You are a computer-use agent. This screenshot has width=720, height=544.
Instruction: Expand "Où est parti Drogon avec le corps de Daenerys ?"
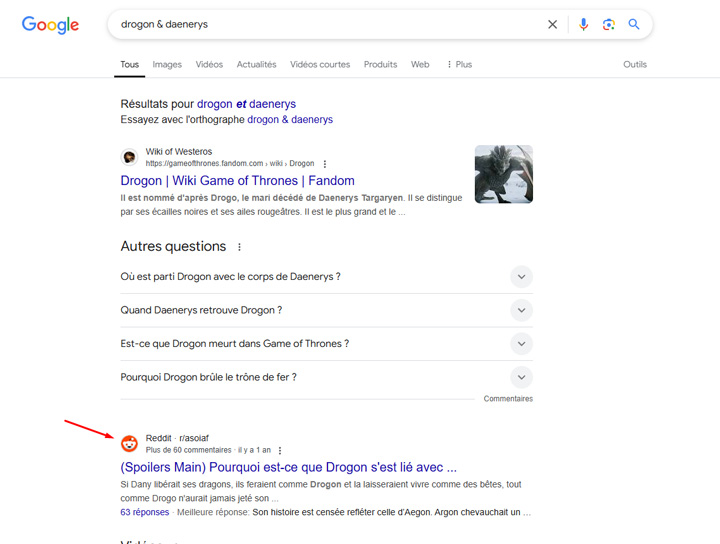coord(326,277)
